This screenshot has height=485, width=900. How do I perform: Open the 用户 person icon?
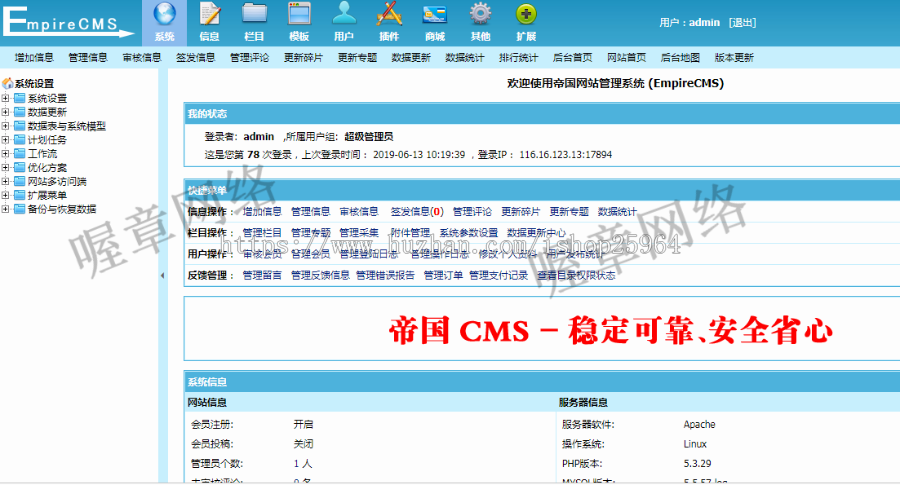click(x=344, y=14)
